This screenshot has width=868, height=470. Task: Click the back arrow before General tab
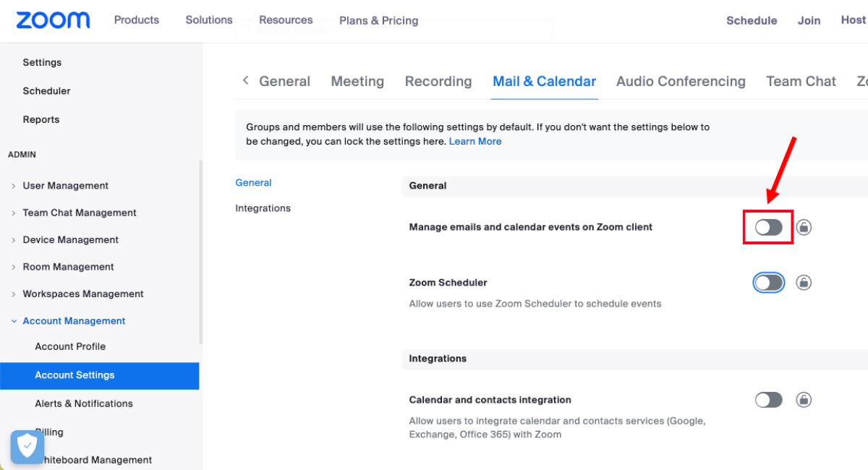pyautogui.click(x=245, y=80)
